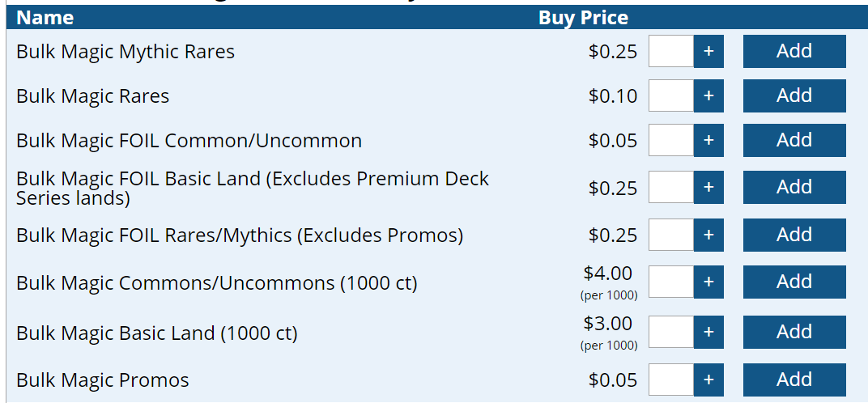This screenshot has height=403, width=868.
Task: Click plus beside Bulk Magic FOIL Rares/Mythics
Action: (x=708, y=235)
